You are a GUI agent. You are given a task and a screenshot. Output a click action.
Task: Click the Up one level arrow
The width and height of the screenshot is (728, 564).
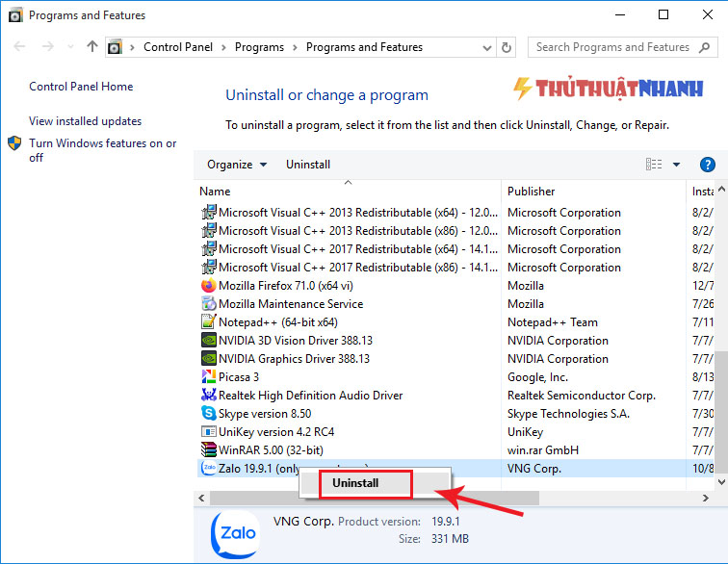tap(92, 46)
